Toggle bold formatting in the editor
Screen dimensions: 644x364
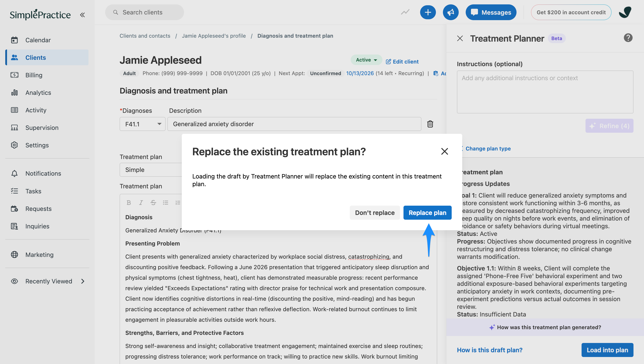pos(129,203)
